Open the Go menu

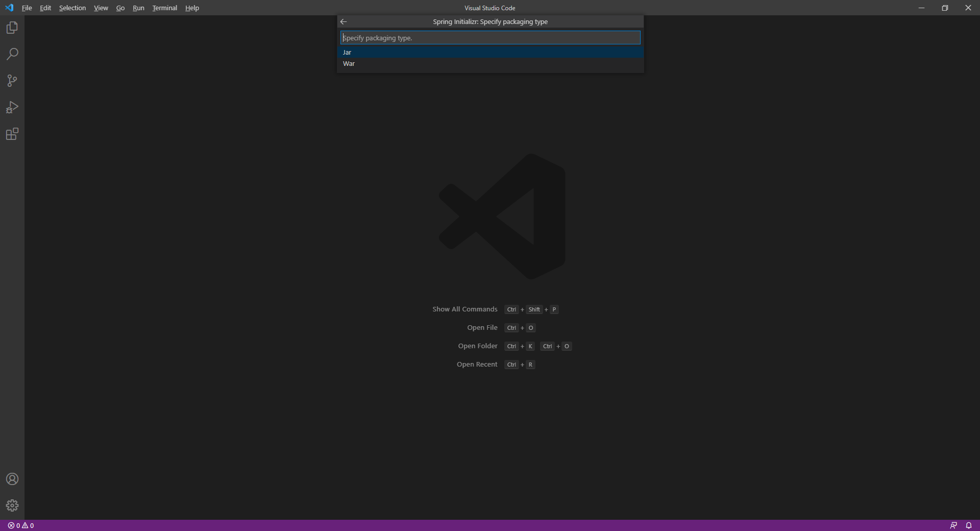(120, 8)
